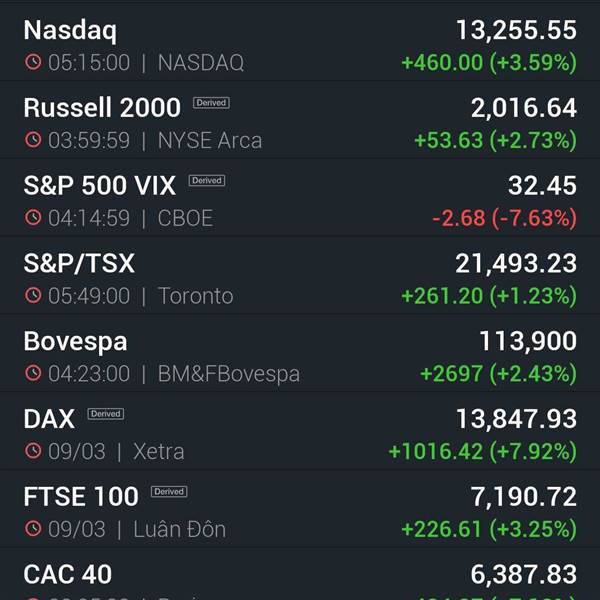Tap the Derived badge next to Russell 2000
This screenshot has width=600, height=600.
click(211, 103)
